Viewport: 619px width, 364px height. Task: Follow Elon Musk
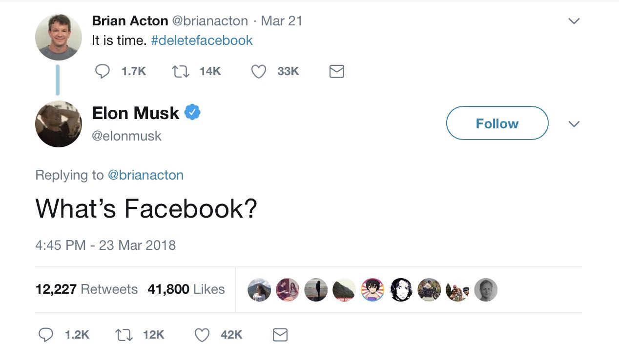pyautogui.click(x=497, y=123)
